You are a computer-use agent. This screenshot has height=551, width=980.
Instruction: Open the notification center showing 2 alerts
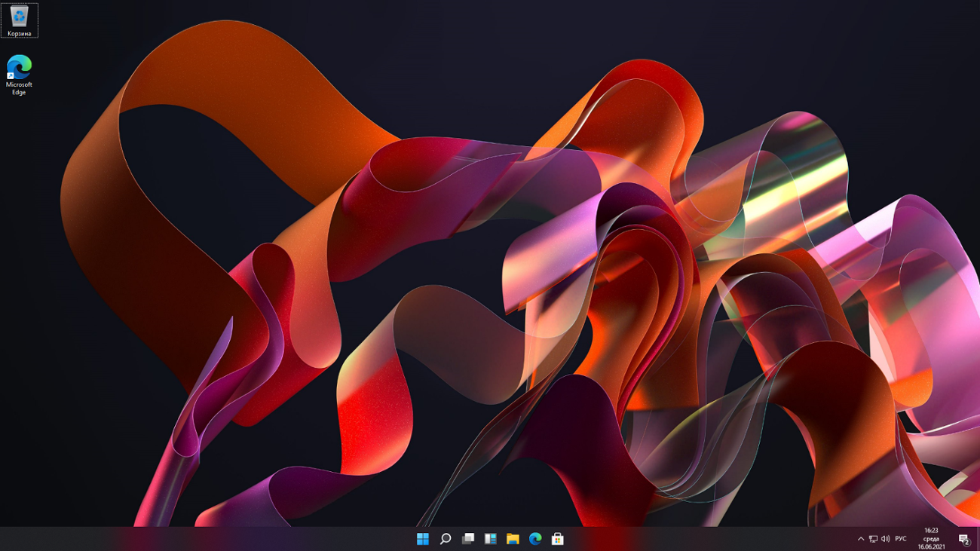coord(963,539)
